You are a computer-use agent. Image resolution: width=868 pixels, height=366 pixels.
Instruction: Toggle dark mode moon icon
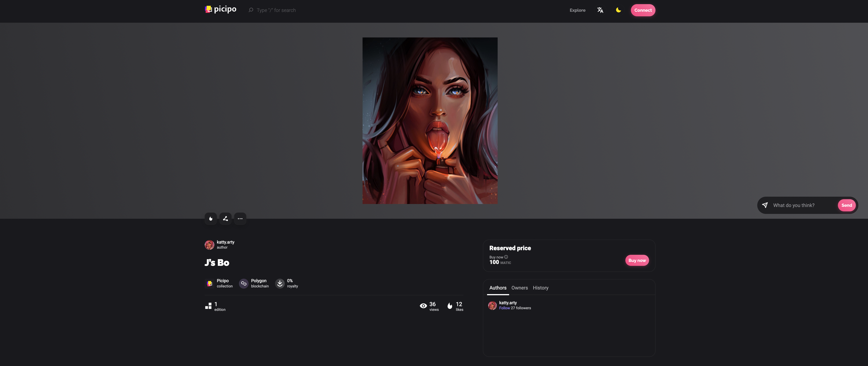pos(618,10)
